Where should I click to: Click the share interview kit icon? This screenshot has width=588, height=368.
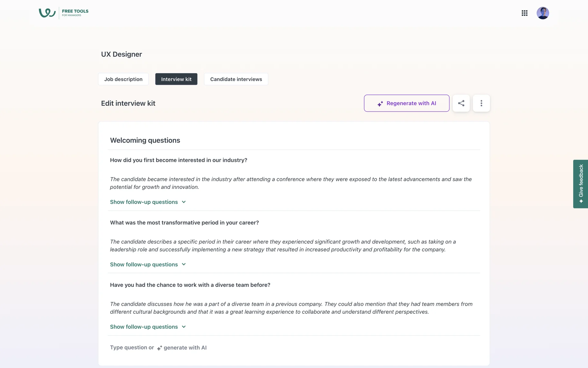(x=461, y=103)
